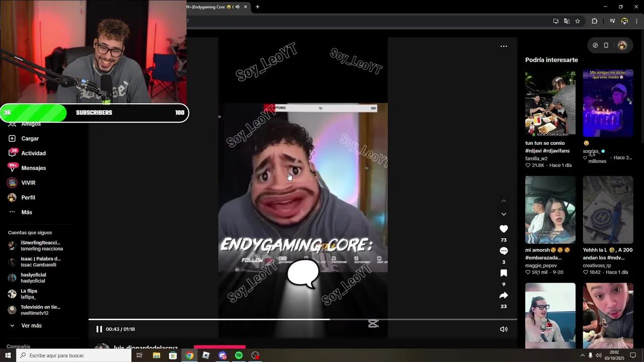Open Task View on taskbar
This screenshot has height=362, width=644.
pyautogui.click(x=139, y=355)
